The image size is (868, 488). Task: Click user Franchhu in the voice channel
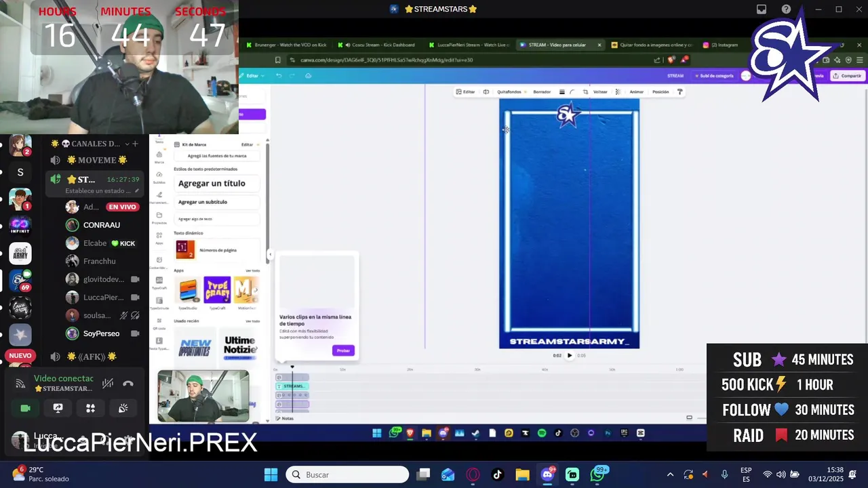coord(99,261)
